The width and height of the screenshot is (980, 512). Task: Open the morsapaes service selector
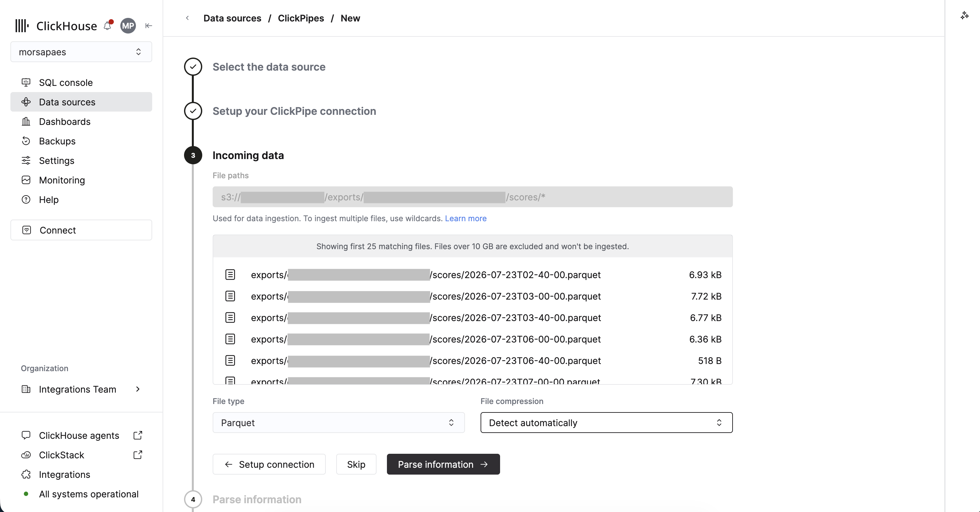(81, 52)
